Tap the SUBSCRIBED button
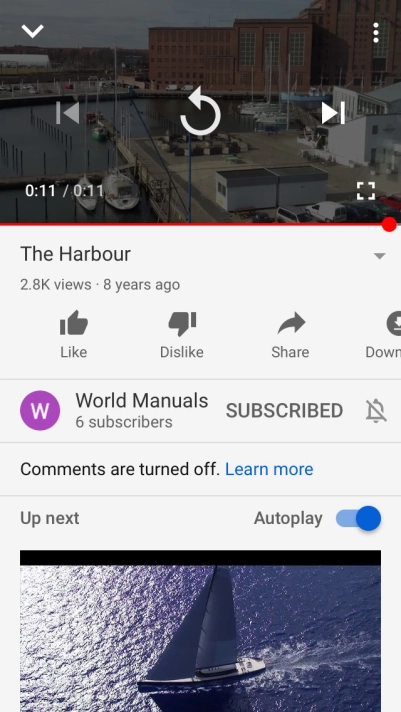Screen dimensions: 401x712 [x=284, y=410]
